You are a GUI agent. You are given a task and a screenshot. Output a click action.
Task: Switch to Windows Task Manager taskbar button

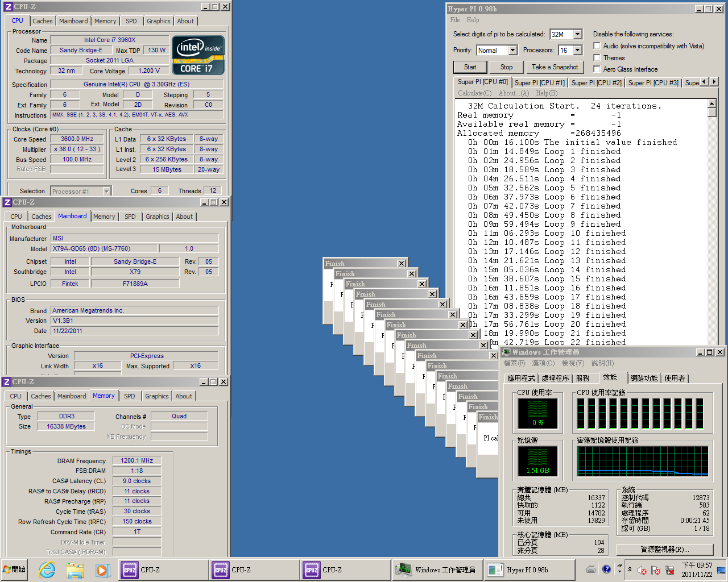tap(437, 569)
